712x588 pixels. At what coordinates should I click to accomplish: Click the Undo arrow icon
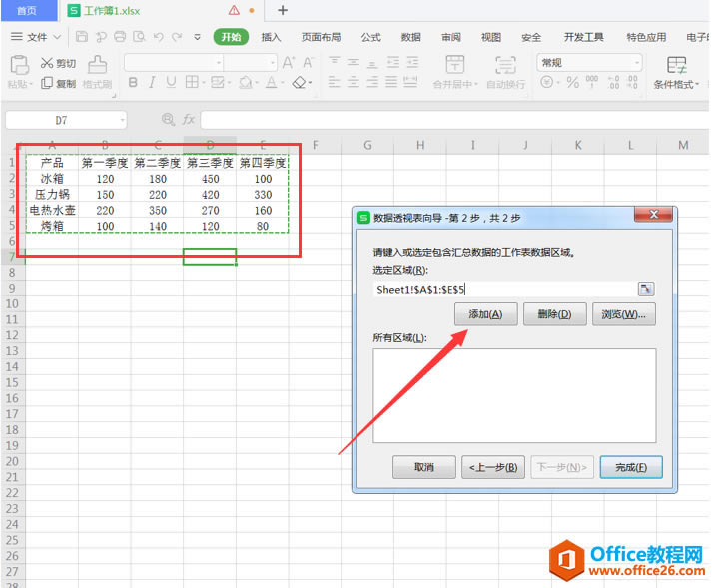click(x=158, y=37)
